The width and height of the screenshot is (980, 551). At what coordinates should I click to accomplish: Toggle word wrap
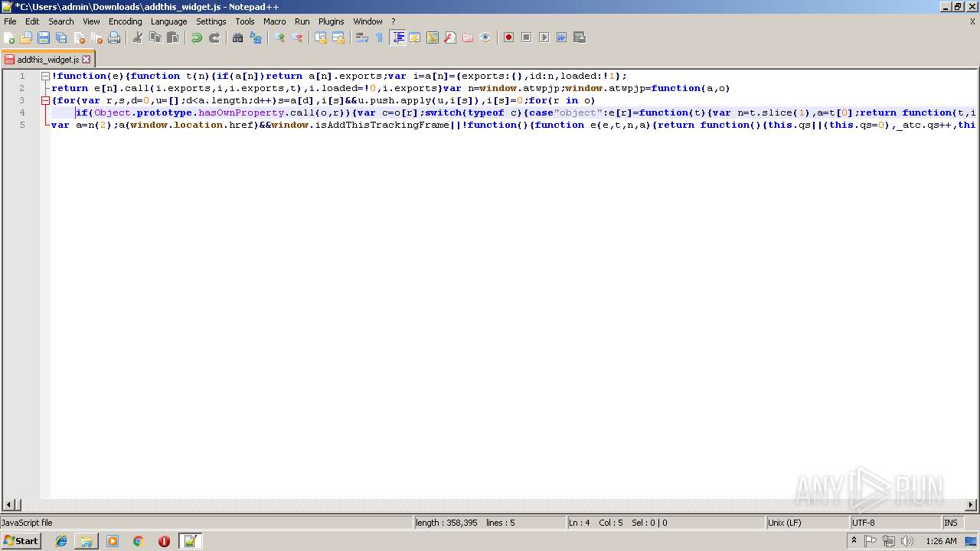(362, 37)
